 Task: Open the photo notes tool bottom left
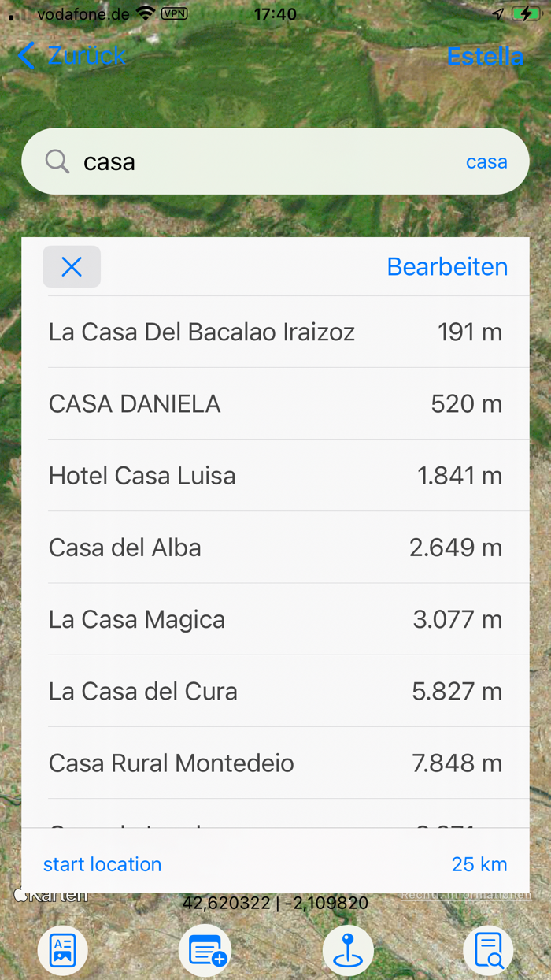(x=62, y=950)
